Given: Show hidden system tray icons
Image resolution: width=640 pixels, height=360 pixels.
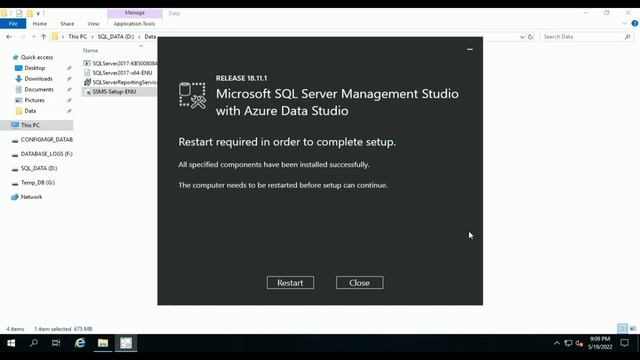Looking at the screenshot, I should pyautogui.click(x=557, y=343).
